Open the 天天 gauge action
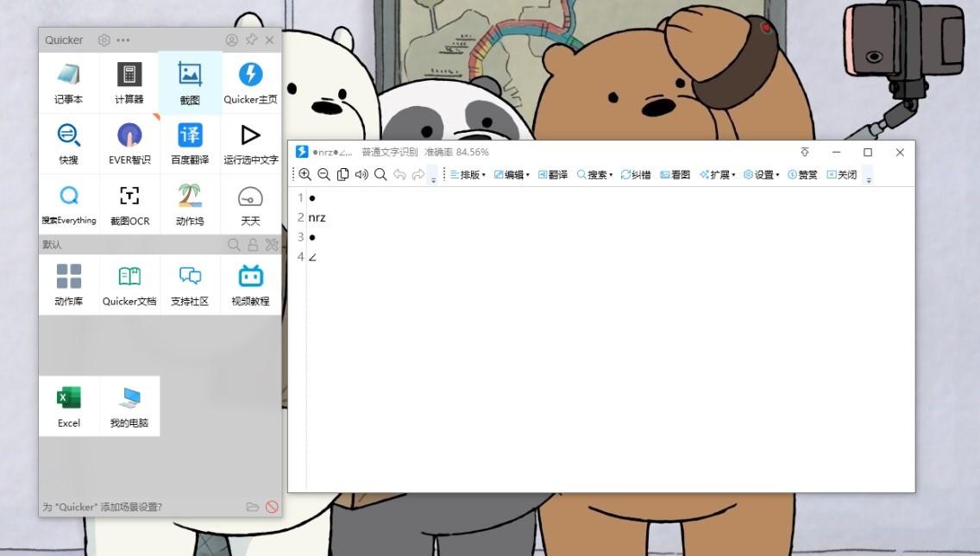 point(251,204)
